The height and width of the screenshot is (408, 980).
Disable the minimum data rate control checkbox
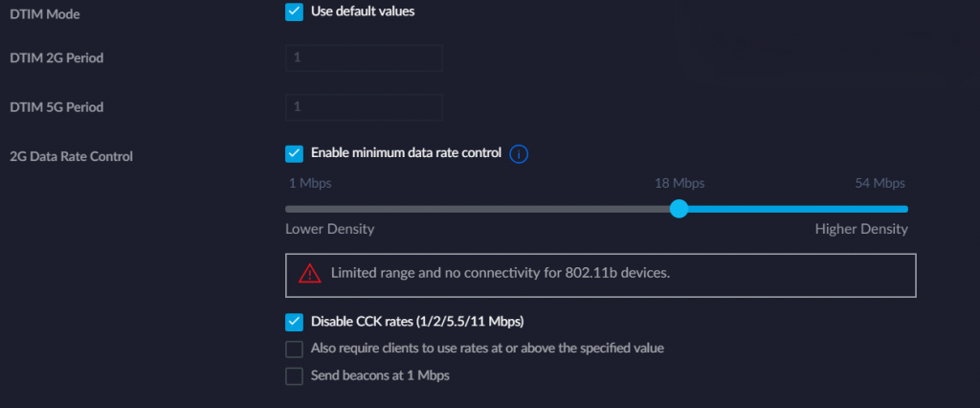tap(295, 153)
